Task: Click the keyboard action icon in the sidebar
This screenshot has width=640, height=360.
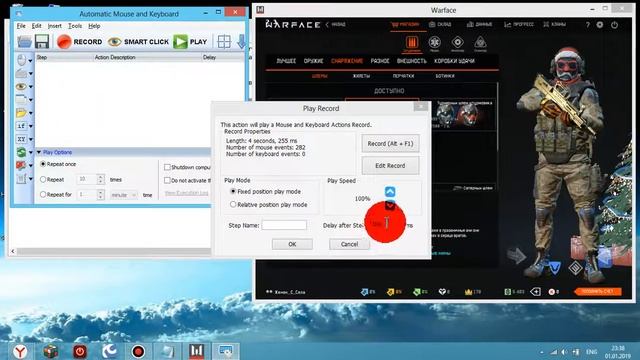Action: (22, 73)
